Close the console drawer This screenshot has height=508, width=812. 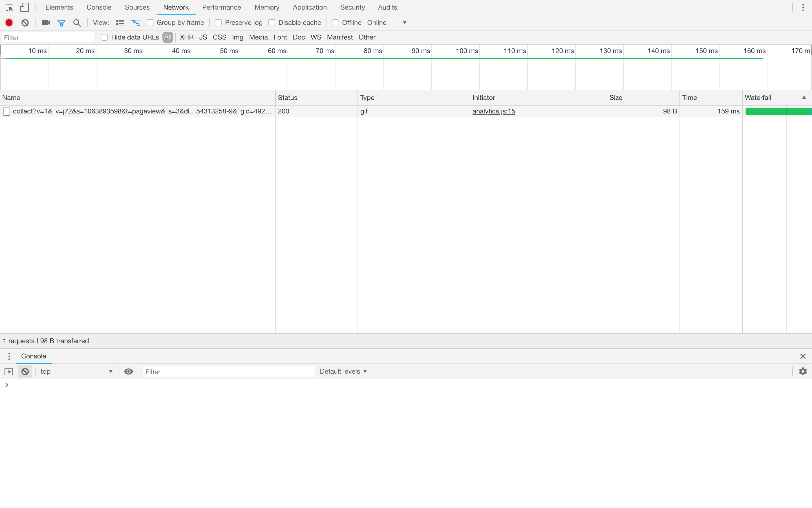[x=803, y=356]
